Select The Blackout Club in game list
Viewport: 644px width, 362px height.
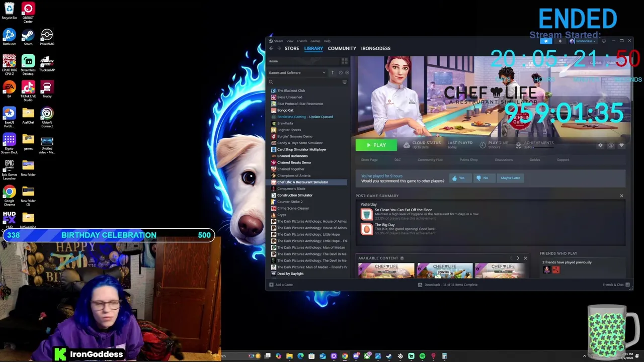(291, 90)
